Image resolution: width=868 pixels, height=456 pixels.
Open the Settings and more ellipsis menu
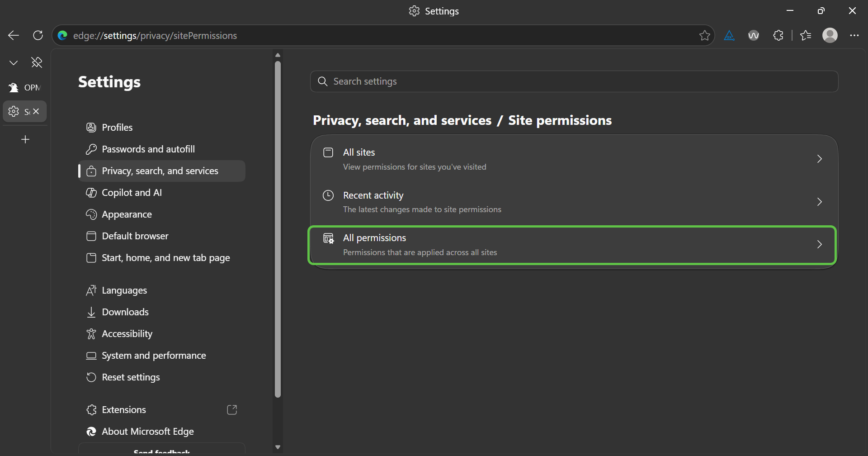point(854,35)
